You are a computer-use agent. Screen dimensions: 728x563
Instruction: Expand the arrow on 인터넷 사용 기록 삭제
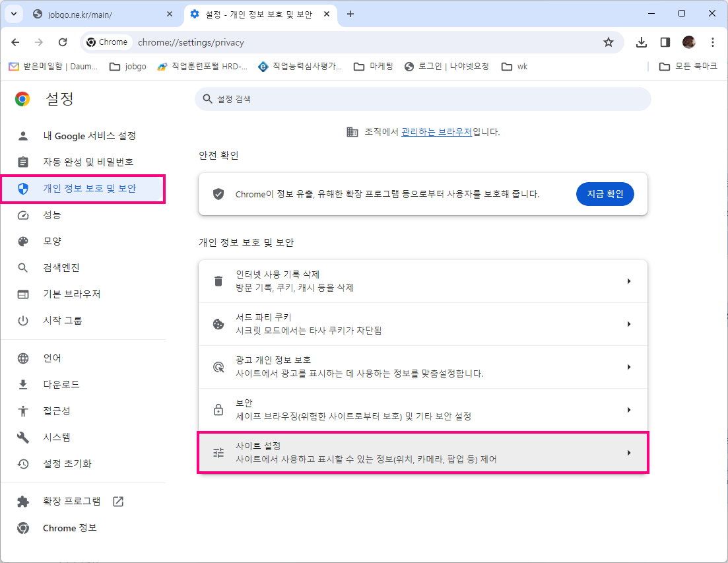pyautogui.click(x=629, y=281)
